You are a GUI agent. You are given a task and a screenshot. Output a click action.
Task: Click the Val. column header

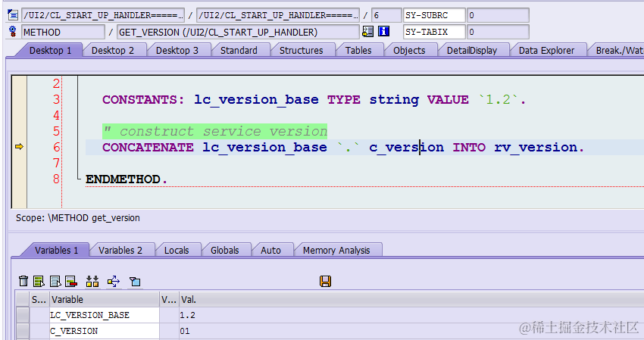click(x=411, y=299)
